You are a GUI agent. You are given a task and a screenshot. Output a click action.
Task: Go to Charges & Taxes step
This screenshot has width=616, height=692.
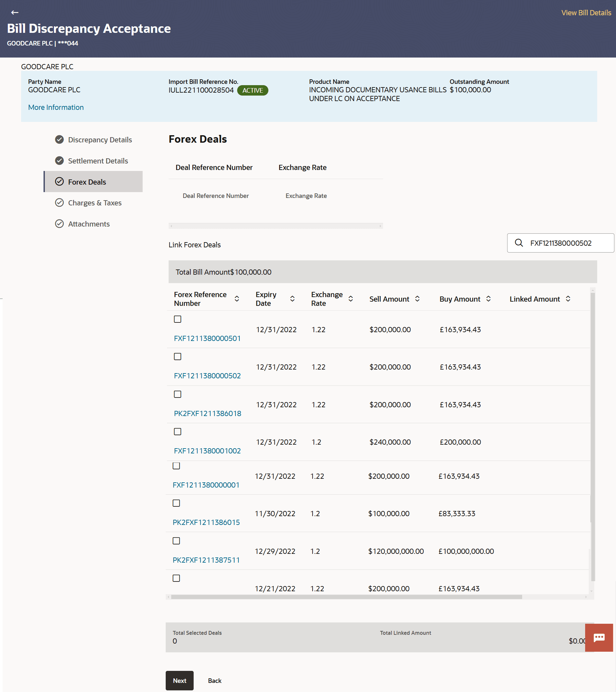tap(95, 203)
